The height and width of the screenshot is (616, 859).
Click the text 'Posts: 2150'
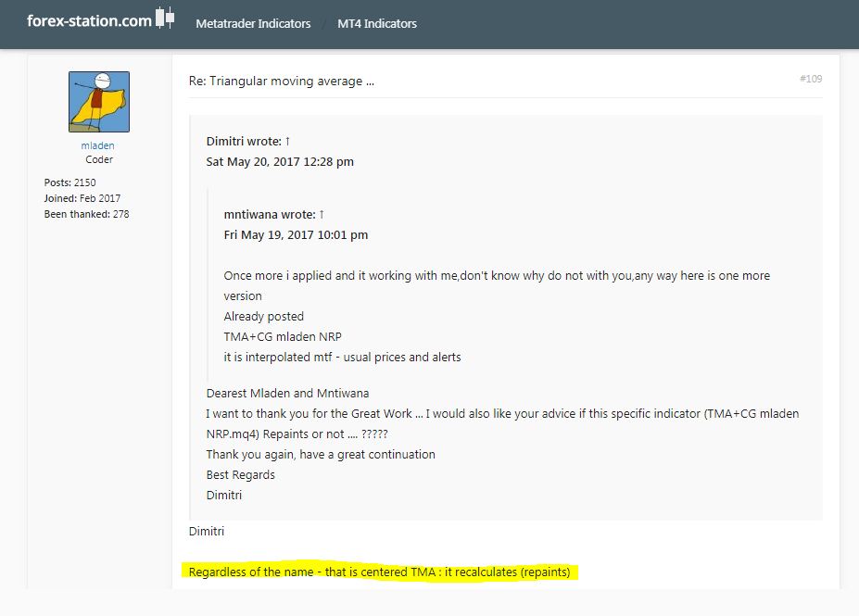[x=70, y=182]
